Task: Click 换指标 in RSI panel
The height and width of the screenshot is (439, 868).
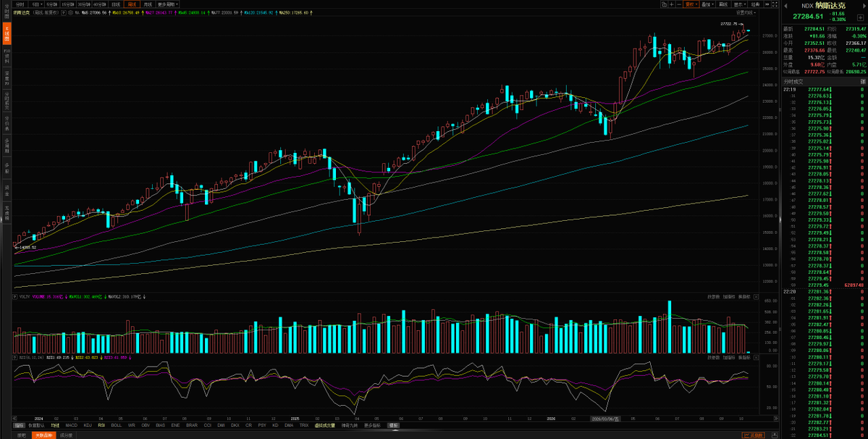Action: pyautogui.click(x=743, y=358)
